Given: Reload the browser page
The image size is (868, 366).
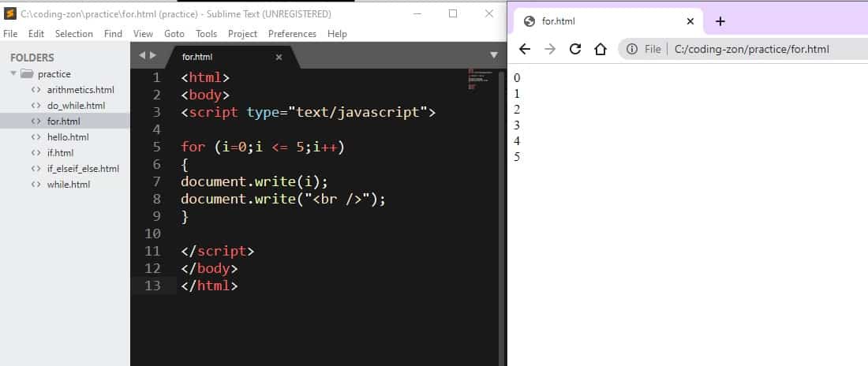Looking at the screenshot, I should [575, 49].
